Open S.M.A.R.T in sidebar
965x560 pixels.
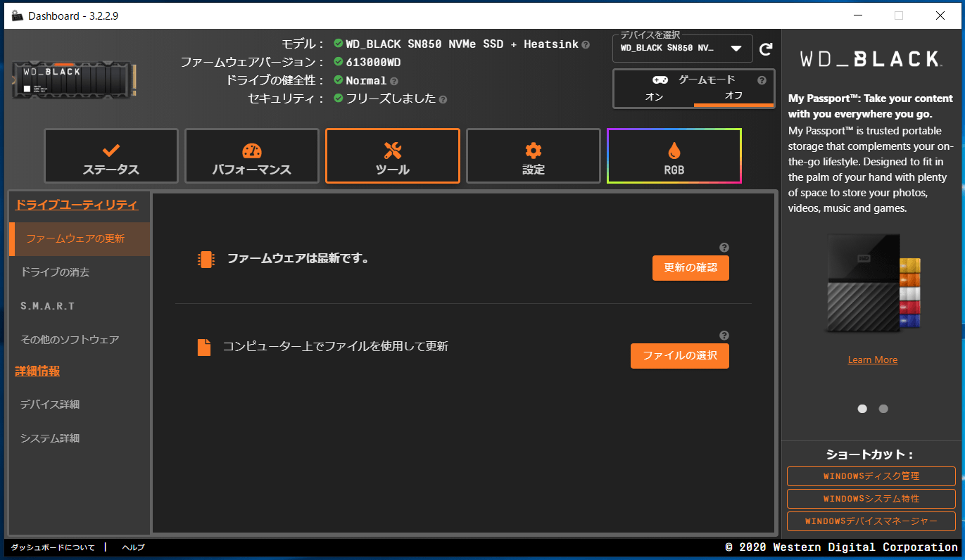80,306
